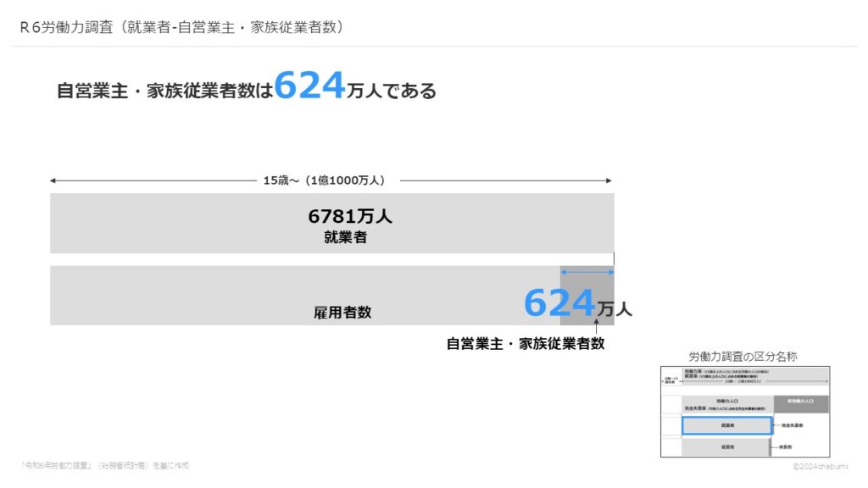This screenshot has width=868, height=488.
Task: Select the slide title R6労働力調査
Action: point(181,27)
